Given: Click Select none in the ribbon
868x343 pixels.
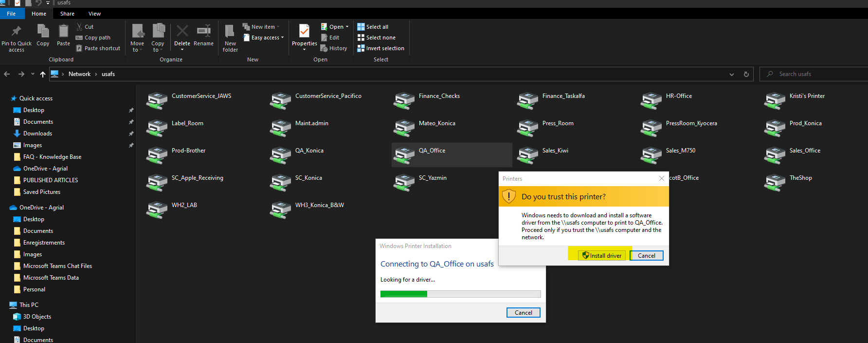Looking at the screenshot, I should coord(376,38).
